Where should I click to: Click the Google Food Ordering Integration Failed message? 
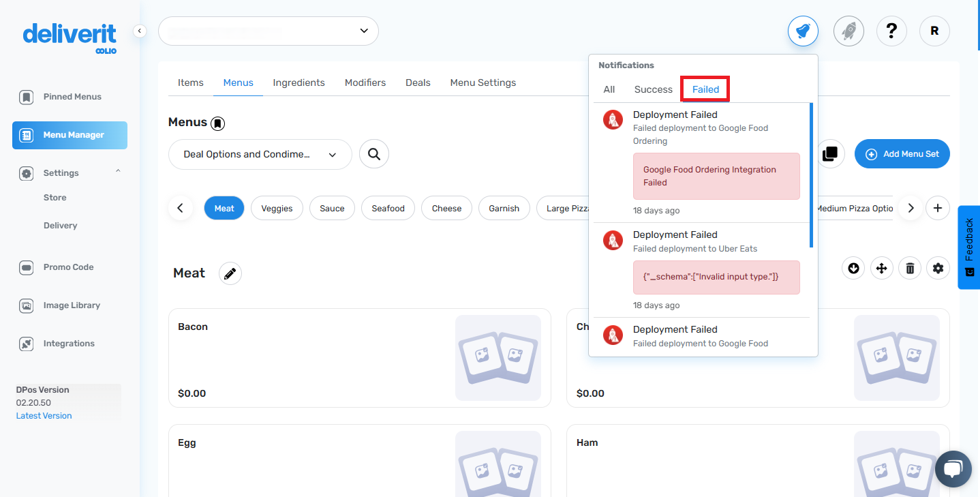(716, 176)
